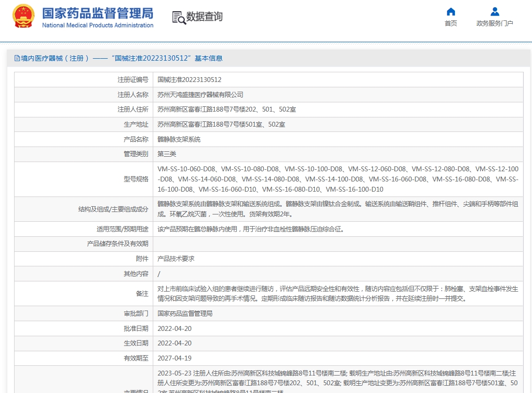Click the 2023-05-23 change record text

coord(338,382)
